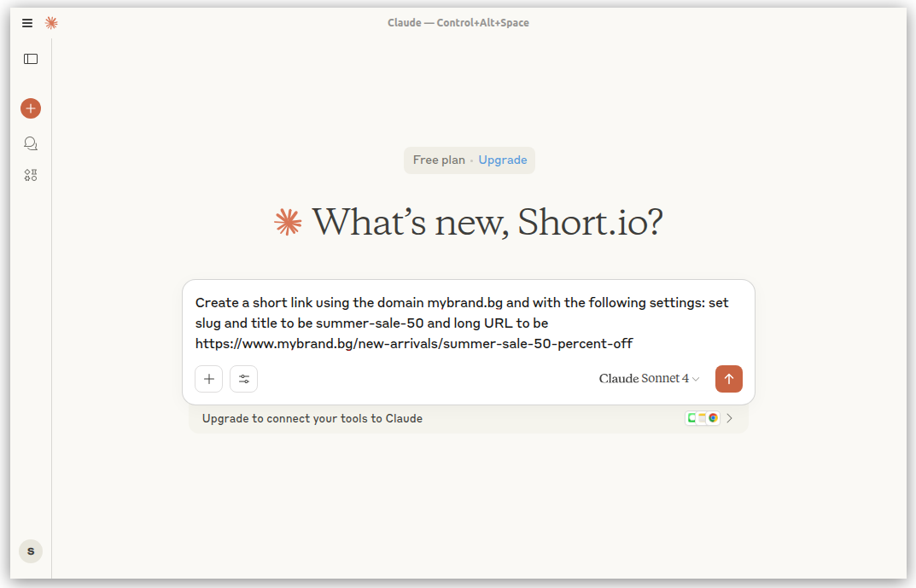
Task: Open the Chats history icon
Action: click(x=31, y=143)
